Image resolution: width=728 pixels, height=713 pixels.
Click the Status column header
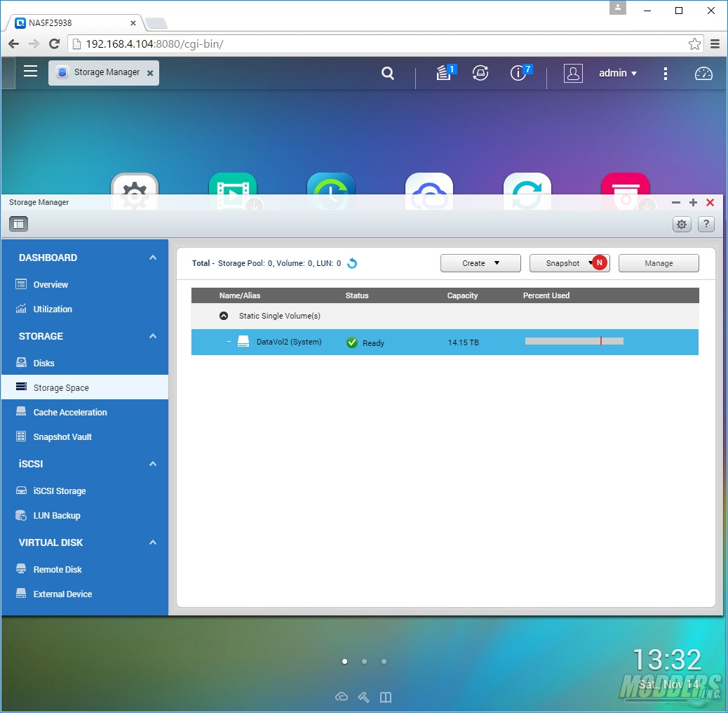[356, 295]
